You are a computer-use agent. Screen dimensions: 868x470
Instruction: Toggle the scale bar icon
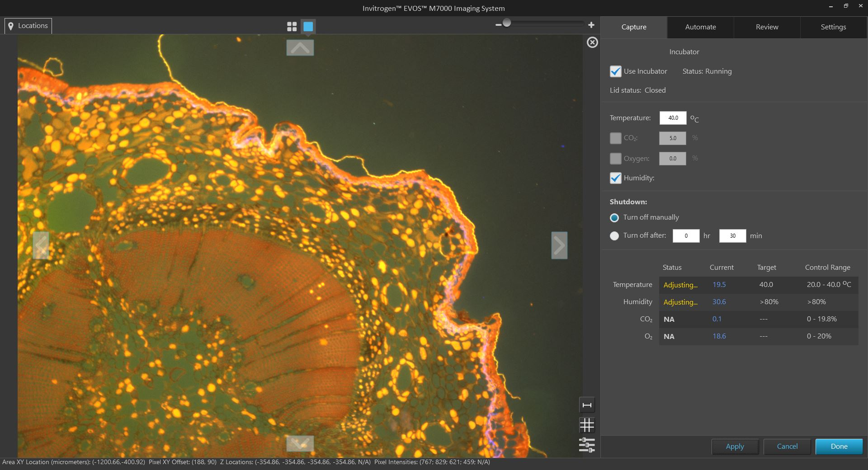pyautogui.click(x=587, y=405)
